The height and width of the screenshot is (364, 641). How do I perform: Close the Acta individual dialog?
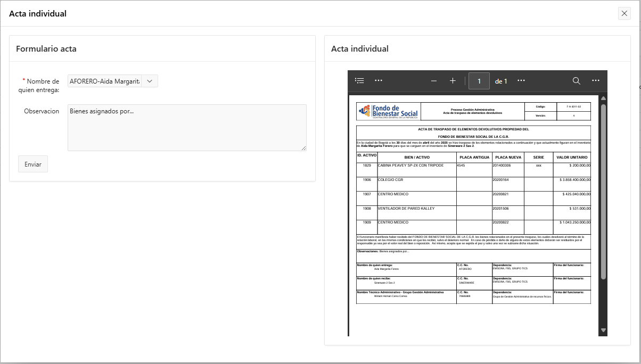(x=624, y=14)
